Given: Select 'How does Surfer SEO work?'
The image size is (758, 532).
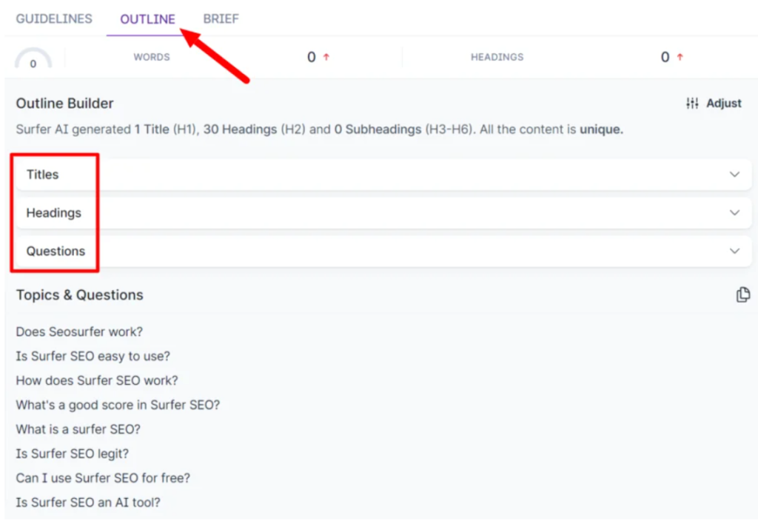Looking at the screenshot, I should point(97,380).
